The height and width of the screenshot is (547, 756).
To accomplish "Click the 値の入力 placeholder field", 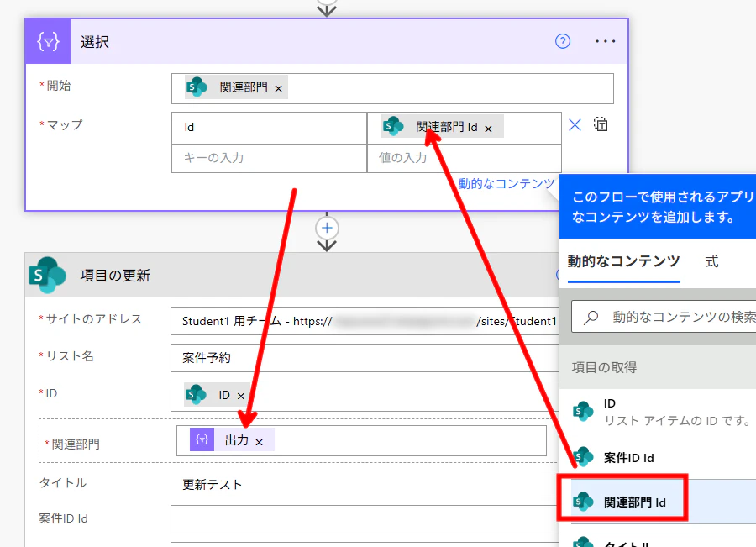I will [x=465, y=158].
